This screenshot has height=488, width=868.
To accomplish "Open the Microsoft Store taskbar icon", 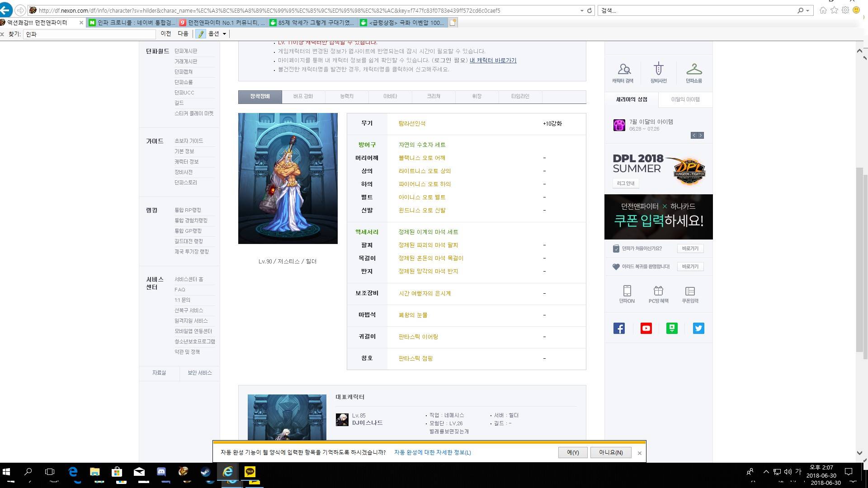I will click(117, 472).
